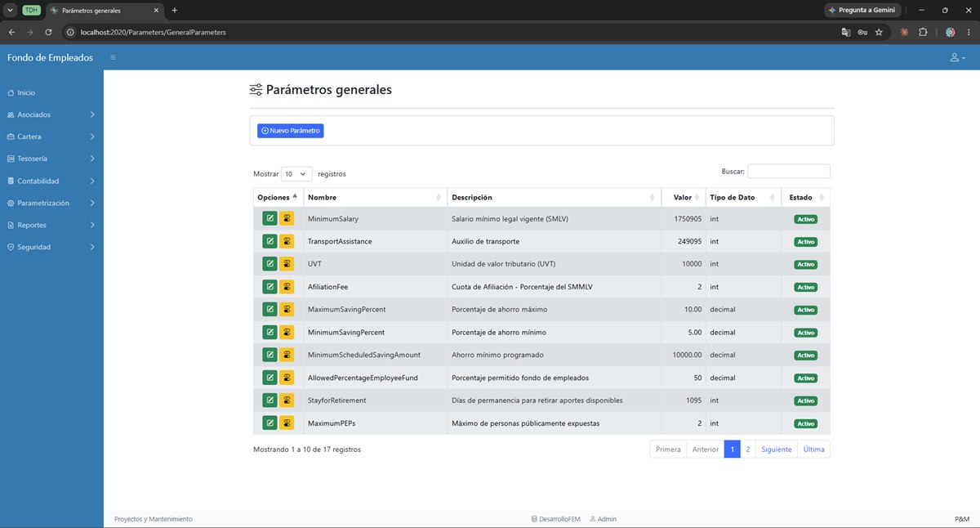
Task: Click the Pregunta a Gemini button
Action: click(x=862, y=10)
